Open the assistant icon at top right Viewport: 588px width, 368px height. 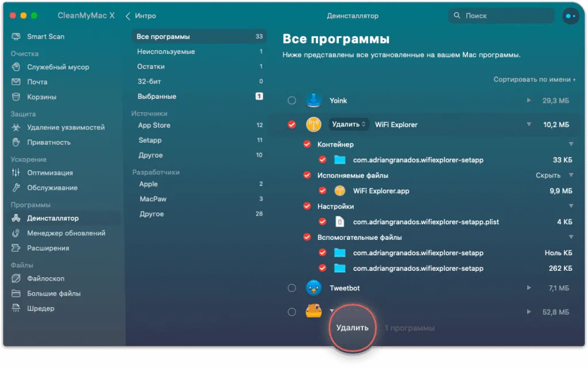[570, 16]
